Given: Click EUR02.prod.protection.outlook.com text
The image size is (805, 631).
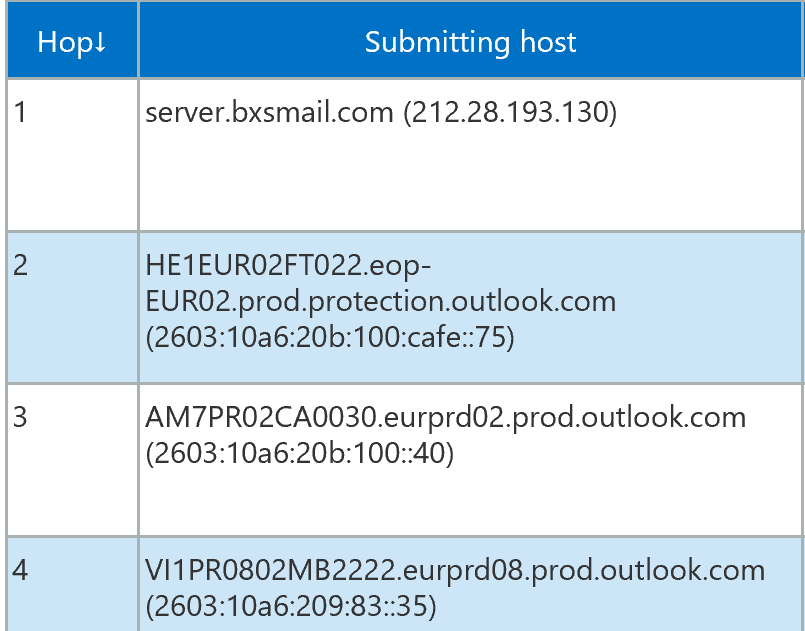Looking at the screenshot, I should pos(380,301).
